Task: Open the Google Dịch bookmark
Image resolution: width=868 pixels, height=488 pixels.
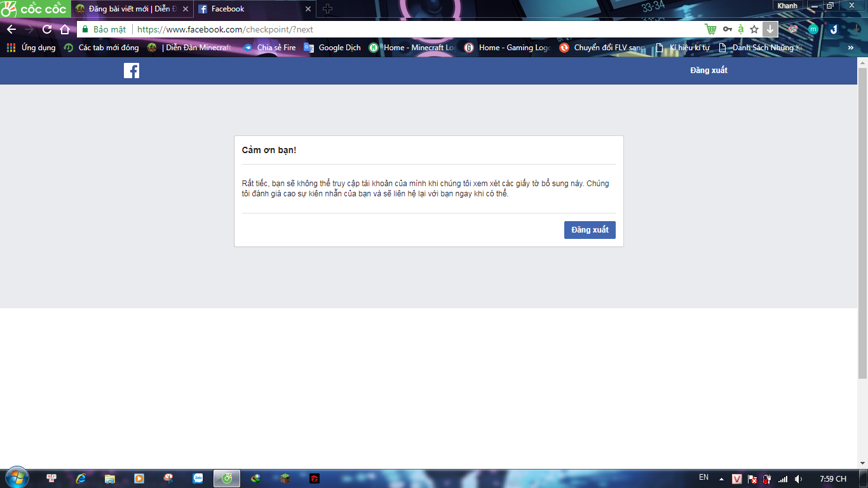Action: pyautogui.click(x=332, y=48)
